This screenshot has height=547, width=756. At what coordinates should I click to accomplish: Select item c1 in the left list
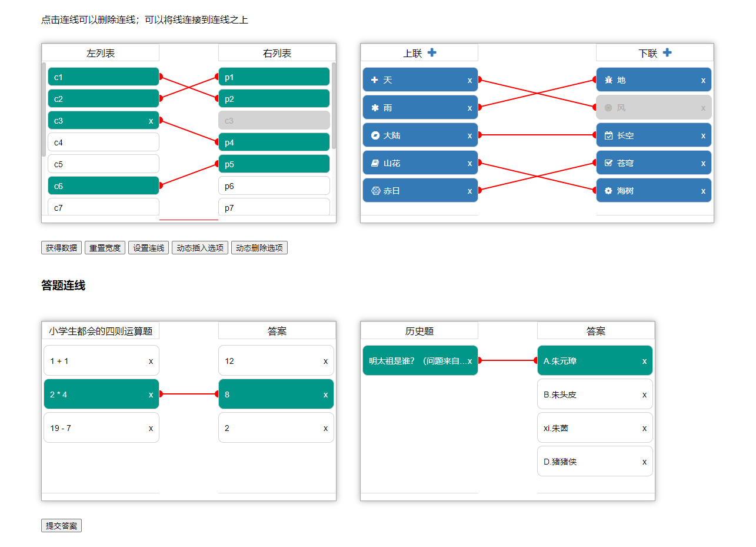(x=104, y=77)
